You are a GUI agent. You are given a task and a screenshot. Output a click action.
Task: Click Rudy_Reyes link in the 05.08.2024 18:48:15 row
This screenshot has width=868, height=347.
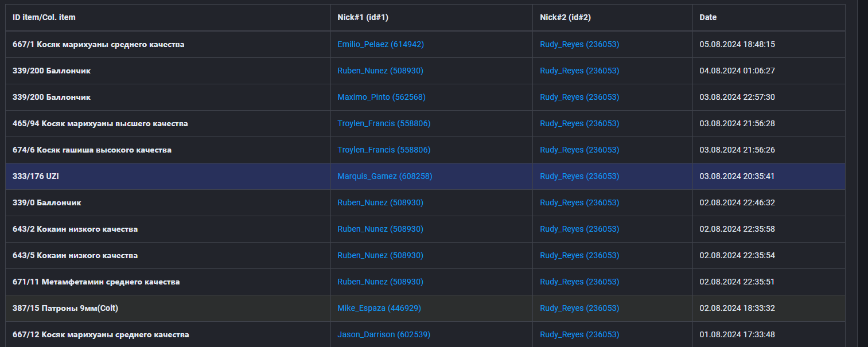point(579,44)
